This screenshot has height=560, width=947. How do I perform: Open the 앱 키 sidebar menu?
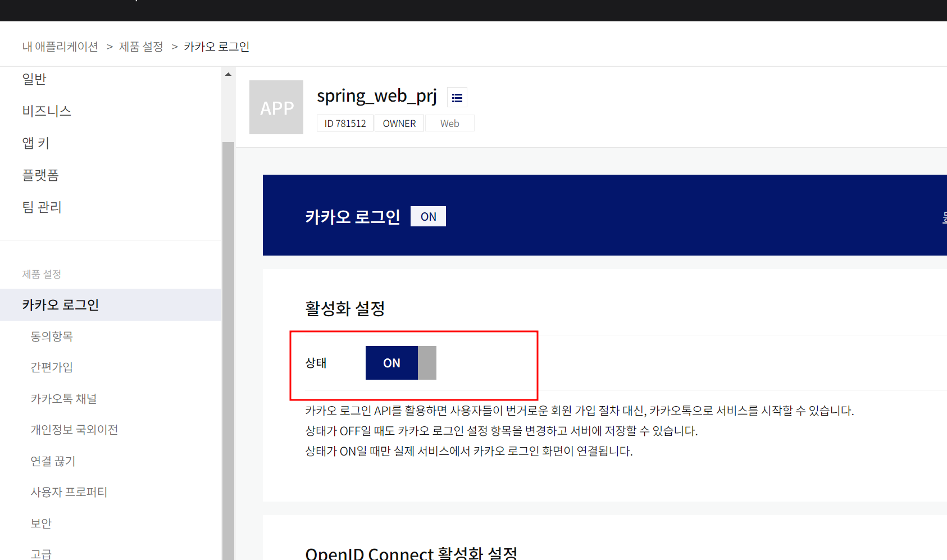tap(36, 143)
